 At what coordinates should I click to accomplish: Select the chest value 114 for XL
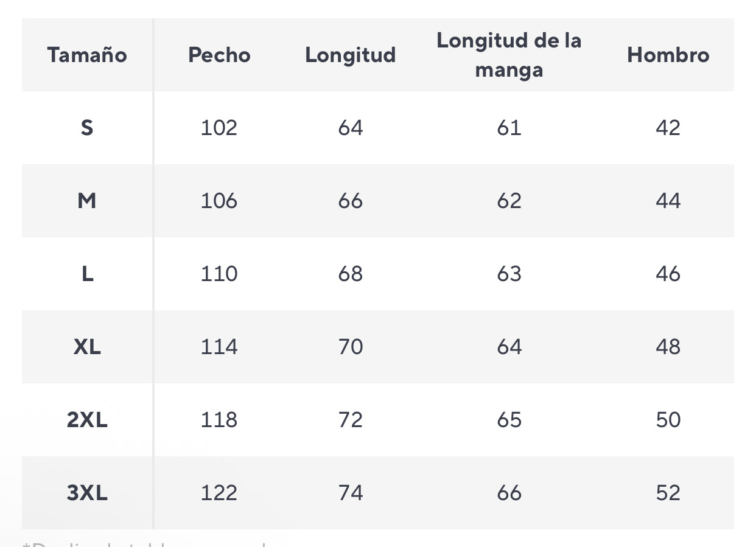[x=219, y=347]
